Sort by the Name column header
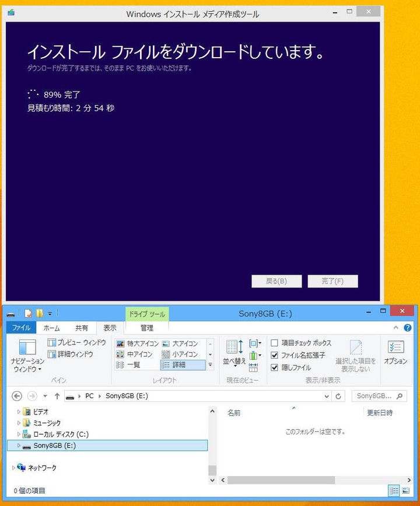Image resolution: width=420 pixels, height=506 pixels. point(234,413)
